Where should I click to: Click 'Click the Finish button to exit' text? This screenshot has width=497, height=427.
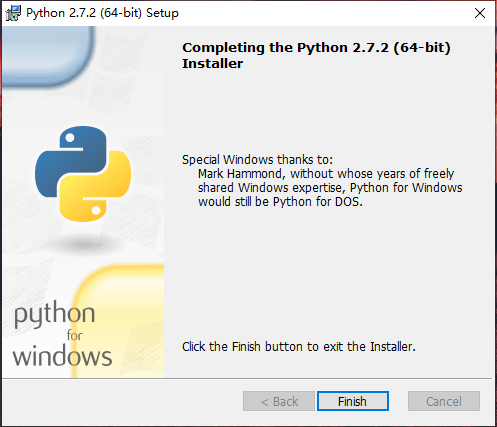pyautogui.click(x=299, y=347)
